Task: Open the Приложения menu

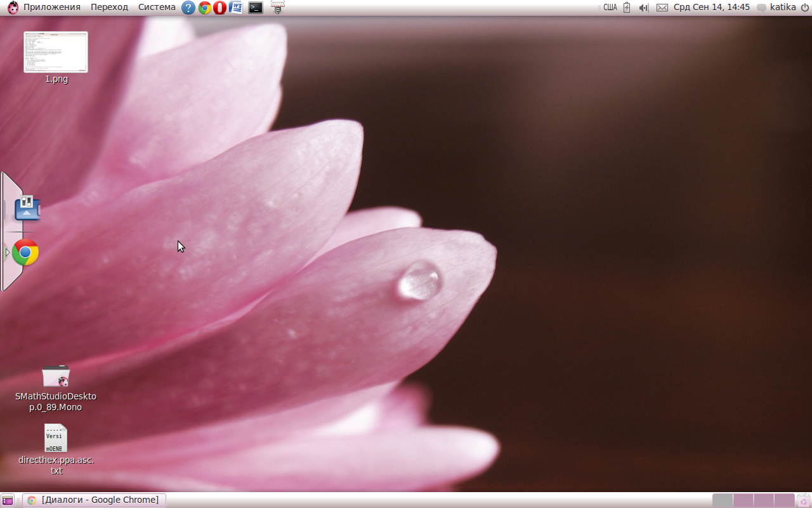Action: pos(52,7)
